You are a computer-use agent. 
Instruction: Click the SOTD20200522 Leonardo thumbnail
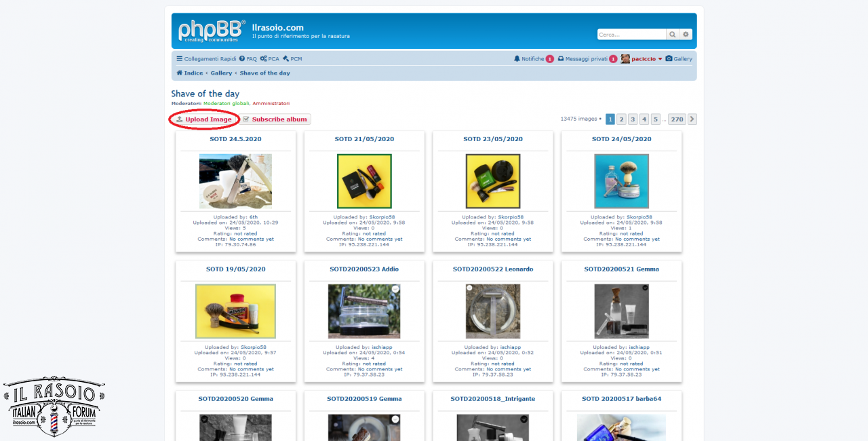tap(493, 311)
